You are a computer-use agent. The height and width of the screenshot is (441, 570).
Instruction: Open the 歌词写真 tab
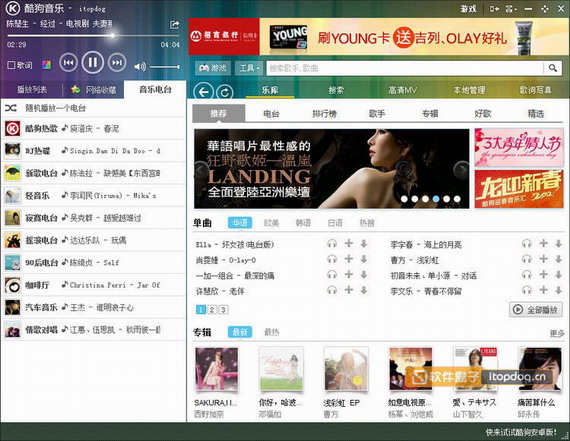[535, 90]
